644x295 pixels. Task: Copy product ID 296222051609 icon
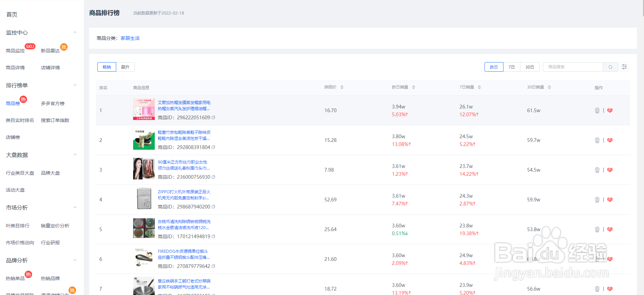click(213, 118)
